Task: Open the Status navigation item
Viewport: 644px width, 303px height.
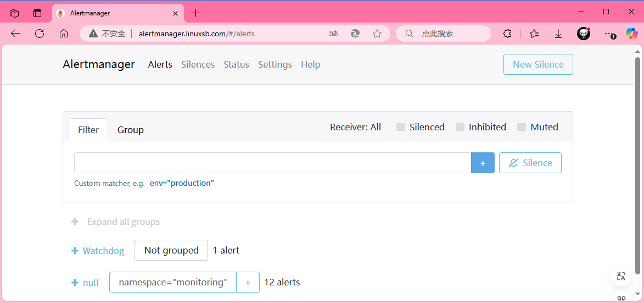Action: (x=236, y=64)
